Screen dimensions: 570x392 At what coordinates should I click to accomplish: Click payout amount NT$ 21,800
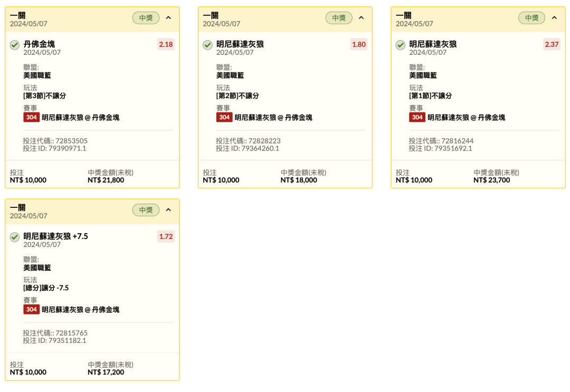tap(106, 180)
